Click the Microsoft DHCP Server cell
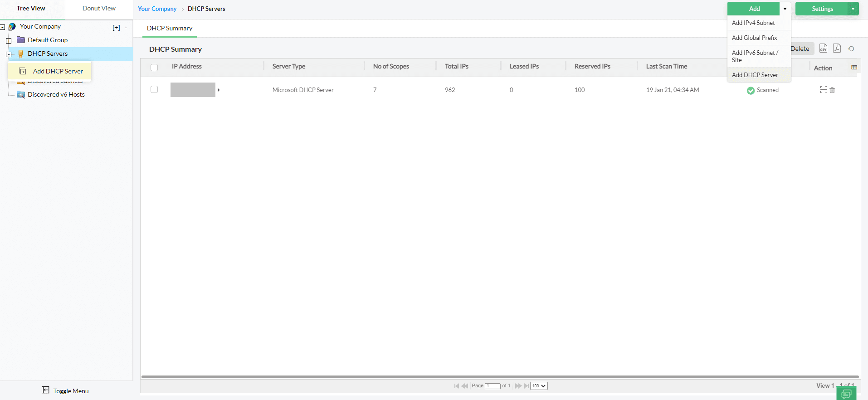Screen dimensions: 868x400 click(x=303, y=90)
